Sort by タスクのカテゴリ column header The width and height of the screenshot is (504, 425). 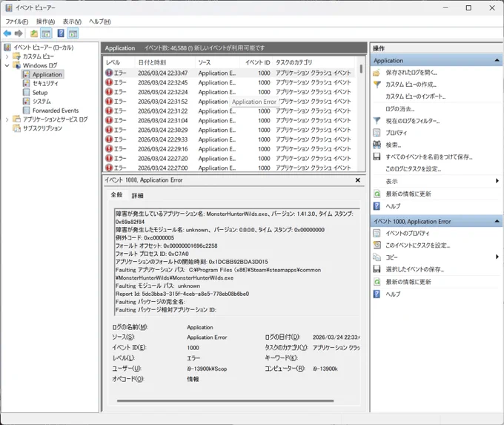click(x=314, y=62)
